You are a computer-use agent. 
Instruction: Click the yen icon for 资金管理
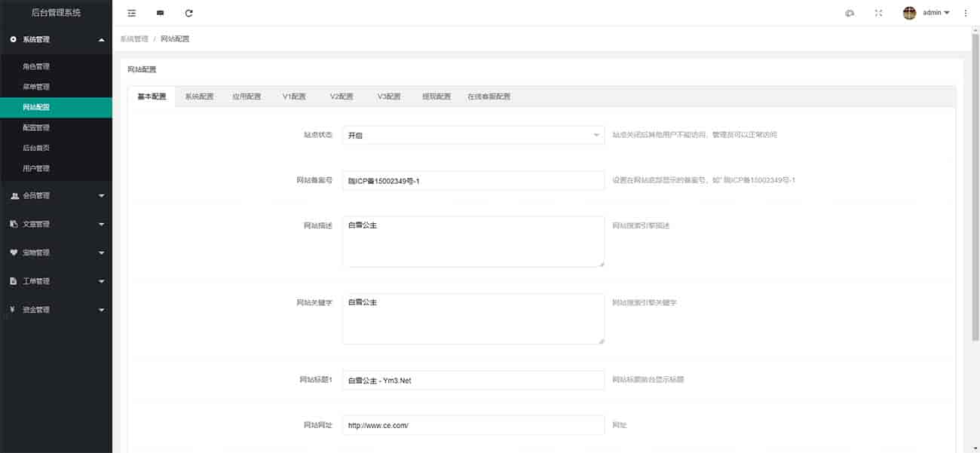point(13,310)
